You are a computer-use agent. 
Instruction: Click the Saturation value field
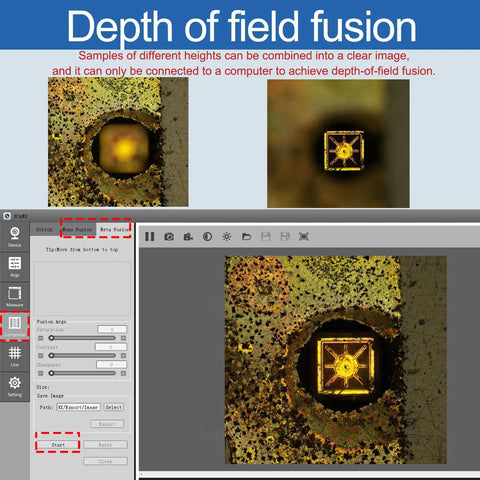pos(112,329)
